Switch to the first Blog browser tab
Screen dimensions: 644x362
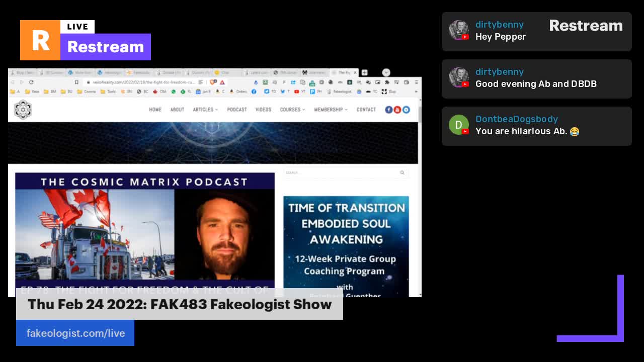(x=22, y=72)
